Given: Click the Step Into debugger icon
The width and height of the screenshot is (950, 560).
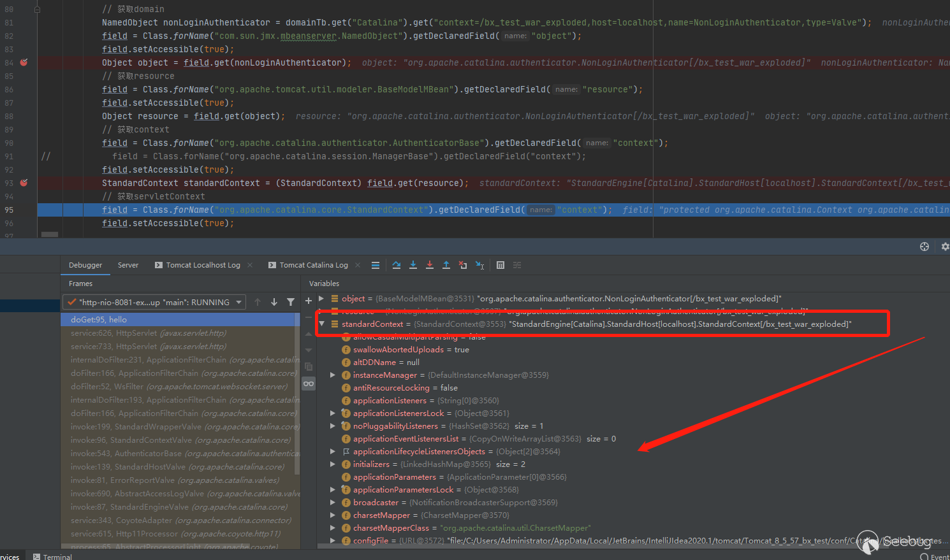Looking at the screenshot, I should click(x=413, y=265).
